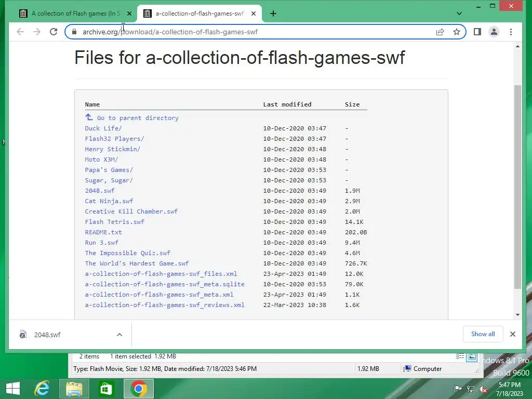
Task: Download The Impossible Quiz.swf
Action: click(128, 253)
